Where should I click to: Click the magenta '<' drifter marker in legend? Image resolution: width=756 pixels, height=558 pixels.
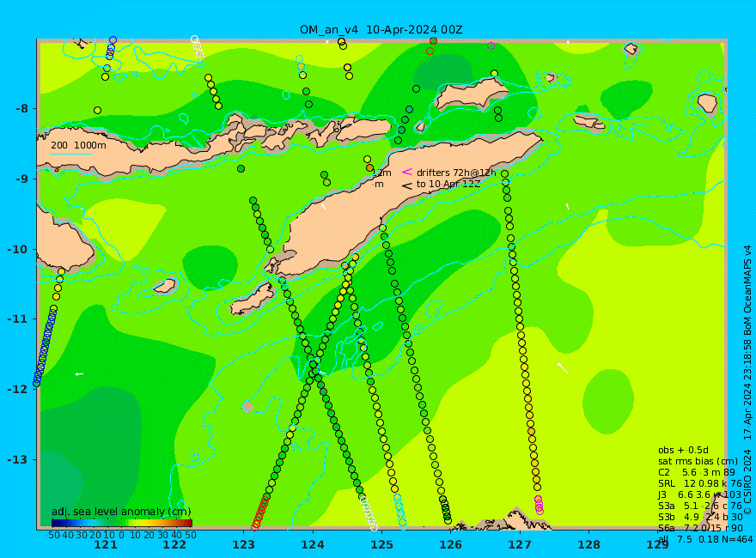(407, 172)
